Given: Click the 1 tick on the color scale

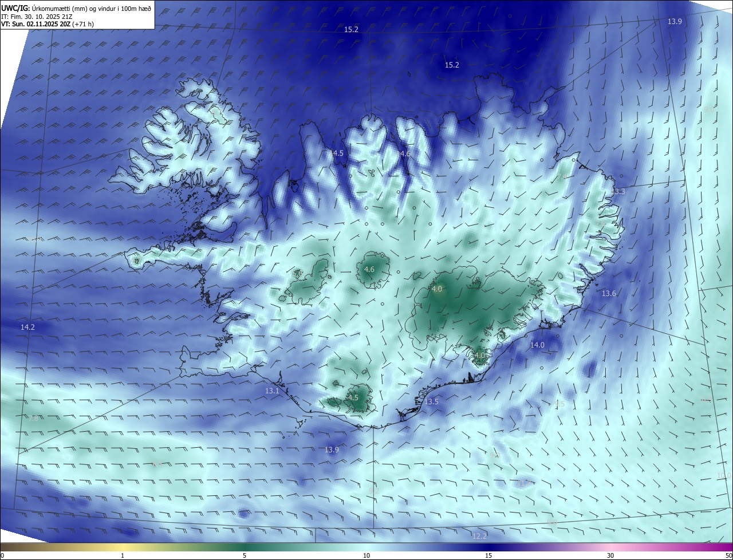Looking at the screenshot, I should (x=123, y=555).
